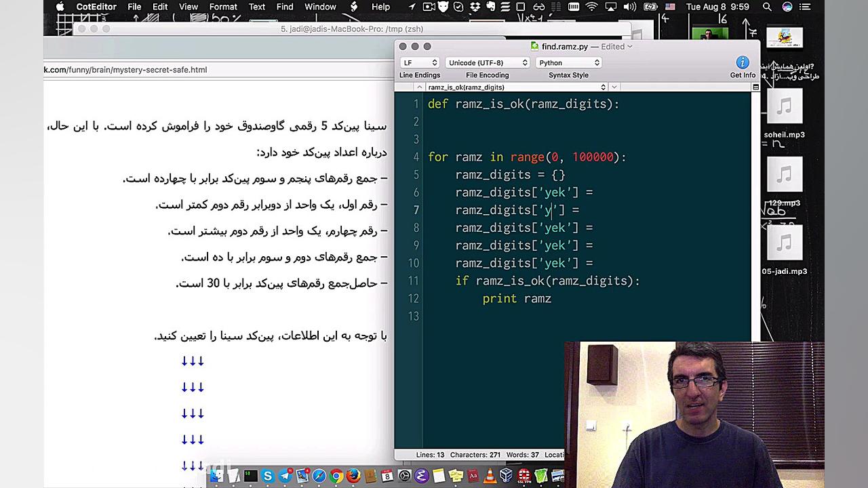Open VirtualBox from the Dock
The width and height of the screenshot is (868, 488).
(x=507, y=476)
